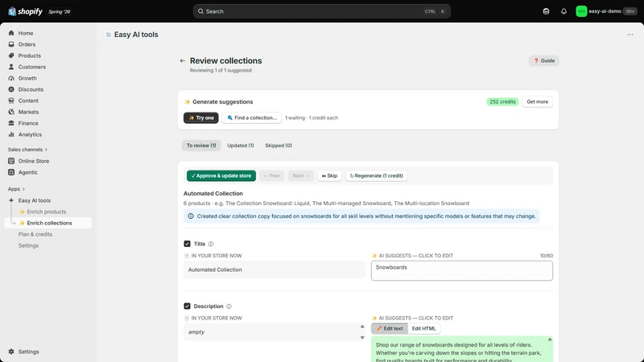644x362 pixels.
Task: Open the notifications bell
Action: pos(563,11)
